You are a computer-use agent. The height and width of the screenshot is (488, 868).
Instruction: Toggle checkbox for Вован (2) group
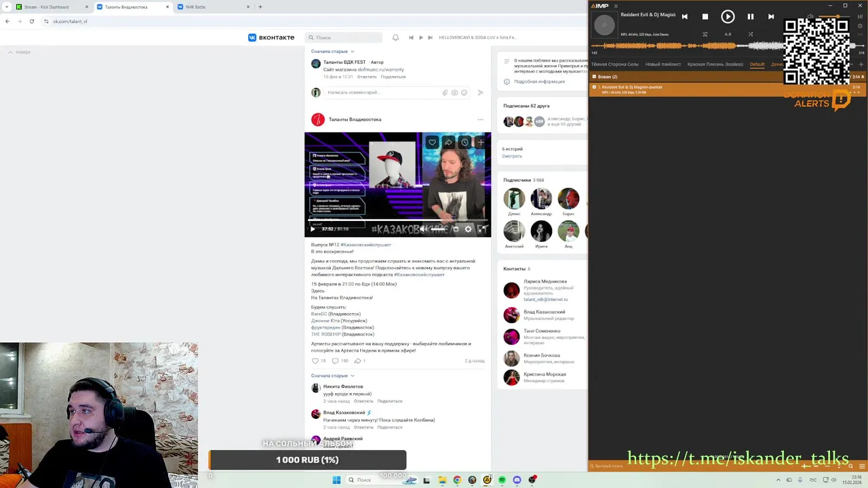(595, 77)
